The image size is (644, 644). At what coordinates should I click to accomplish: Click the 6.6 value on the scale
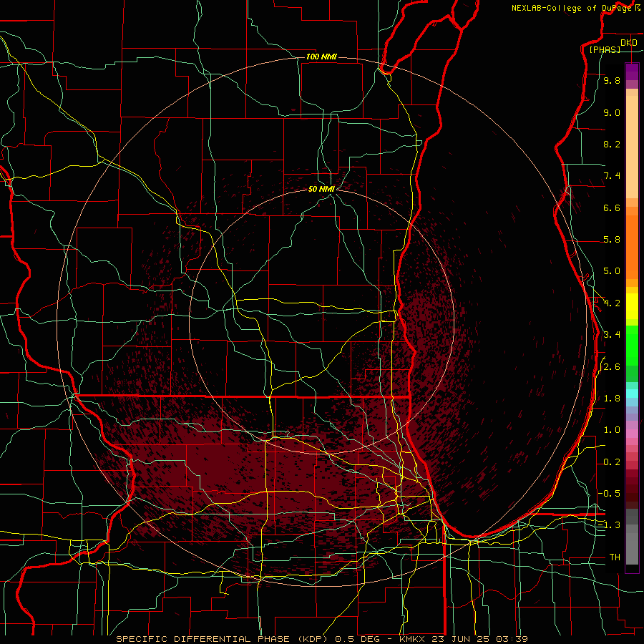pos(612,208)
